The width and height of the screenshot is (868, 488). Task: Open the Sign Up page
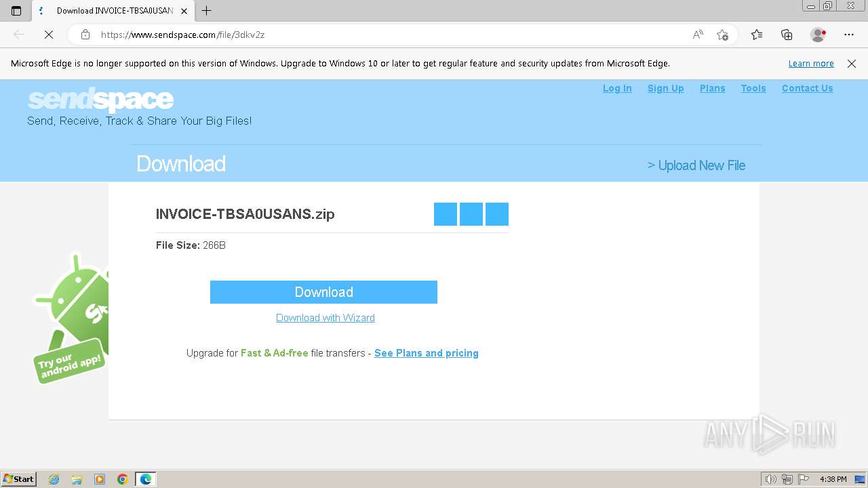[x=665, y=88]
